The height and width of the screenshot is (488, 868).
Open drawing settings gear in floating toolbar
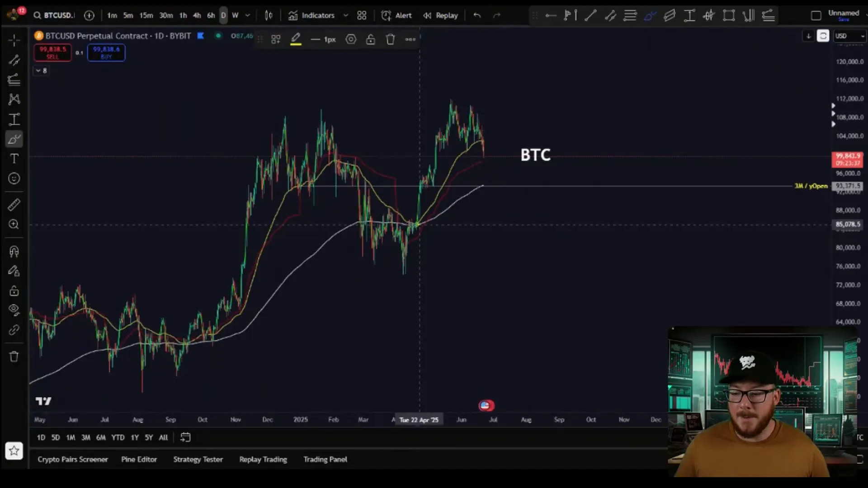pos(351,39)
